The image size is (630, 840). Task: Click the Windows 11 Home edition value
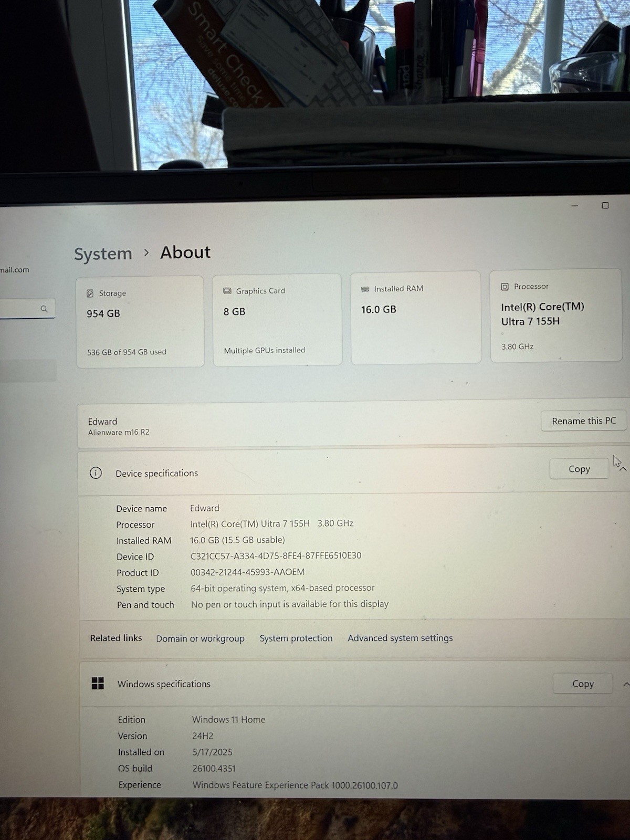click(228, 719)
